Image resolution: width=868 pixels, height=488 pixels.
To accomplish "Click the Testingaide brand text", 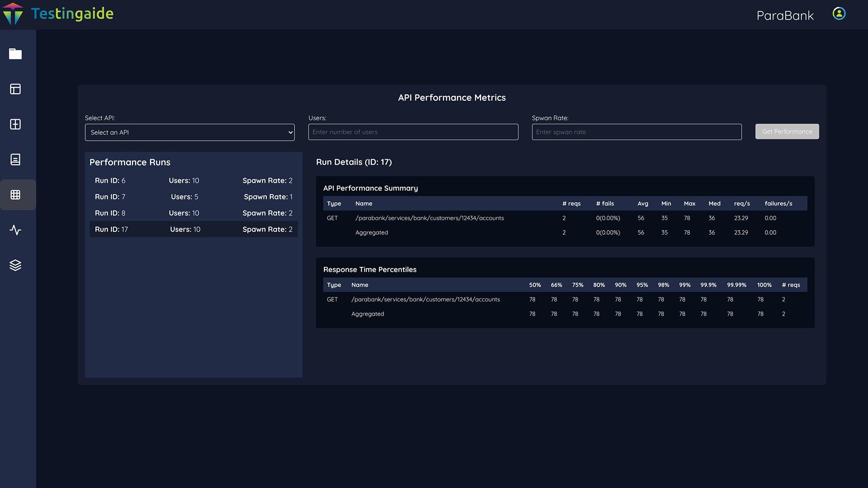I will tap(72, 14).
